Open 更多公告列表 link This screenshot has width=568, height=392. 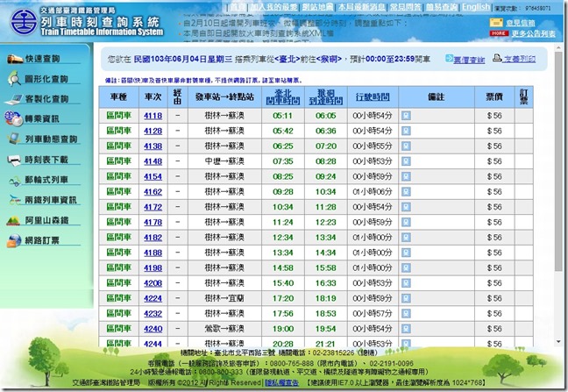click(533, 33)
